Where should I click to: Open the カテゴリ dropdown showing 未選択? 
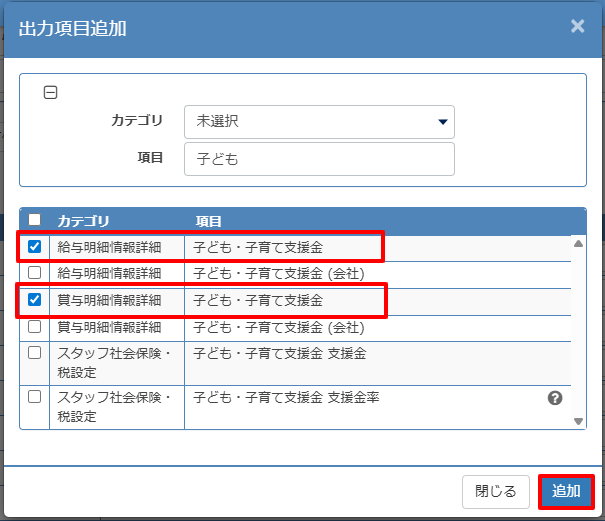pyautogui.click(x=318, y=122)
